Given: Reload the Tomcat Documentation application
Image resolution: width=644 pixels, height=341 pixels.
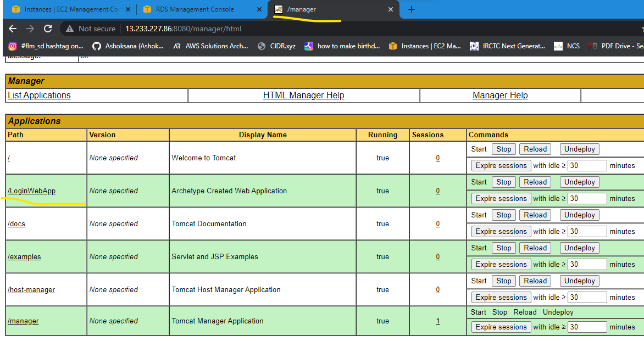Looking at the screenshot, I should point(535,215).
